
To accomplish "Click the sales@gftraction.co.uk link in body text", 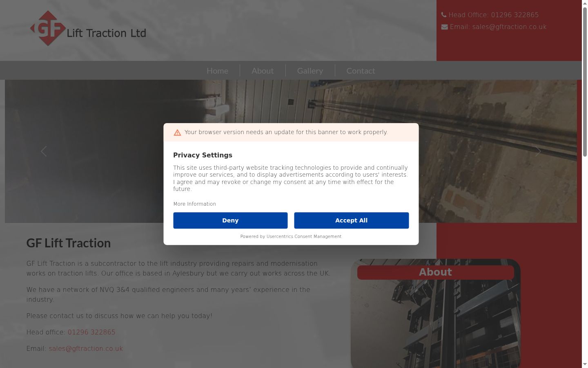I will click(x=86, y=348).
